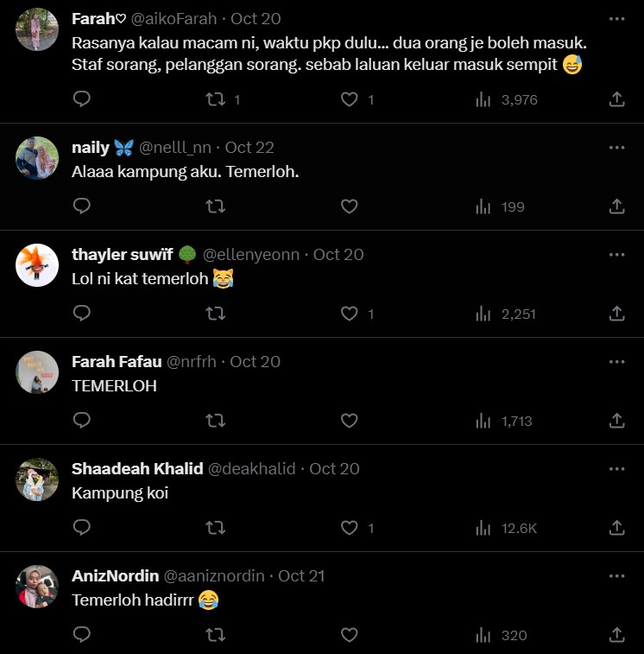Screen dimensions: 644x654
Task: Open more options on Farah Fafau tweet
Action: [616, 361]
